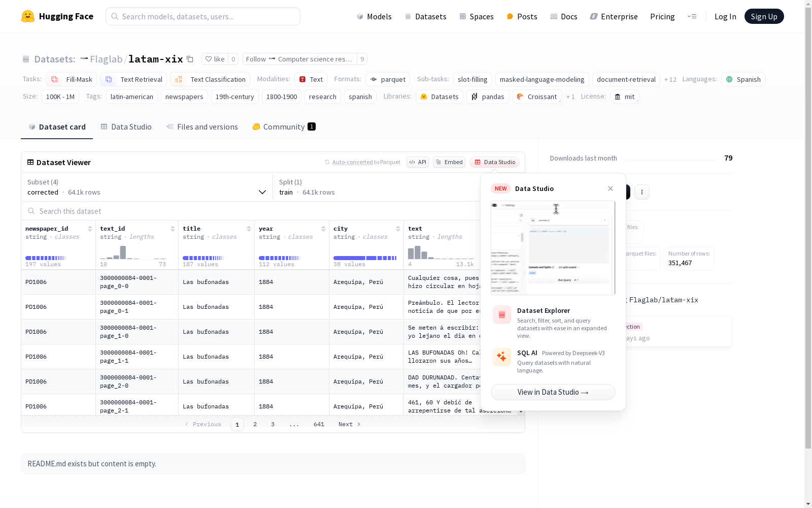This screenshot has height=508, width=812.
Task: Sort by text_id column arrows
Action: [x=173, y=229]
